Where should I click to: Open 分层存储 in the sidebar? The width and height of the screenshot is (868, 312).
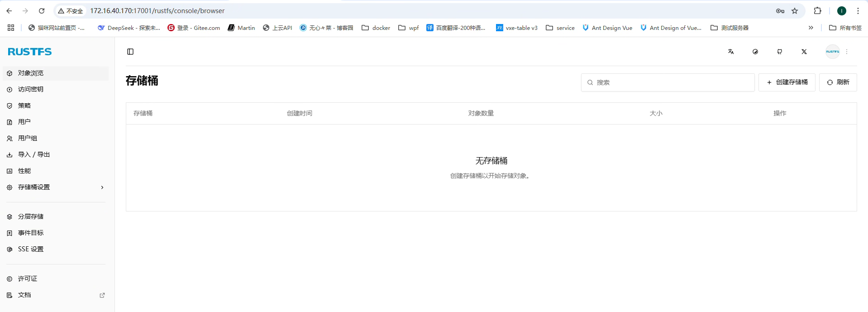pyautogui.click(x=56, y=216)
